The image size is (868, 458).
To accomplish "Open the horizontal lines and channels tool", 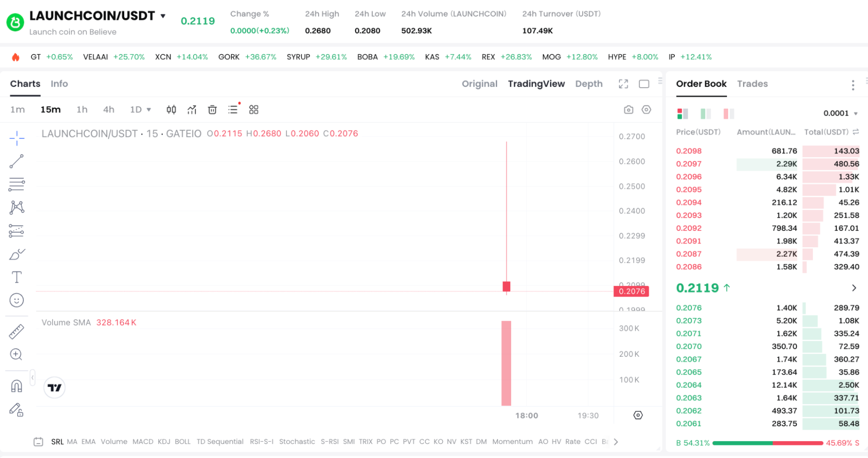I will 17,184.
